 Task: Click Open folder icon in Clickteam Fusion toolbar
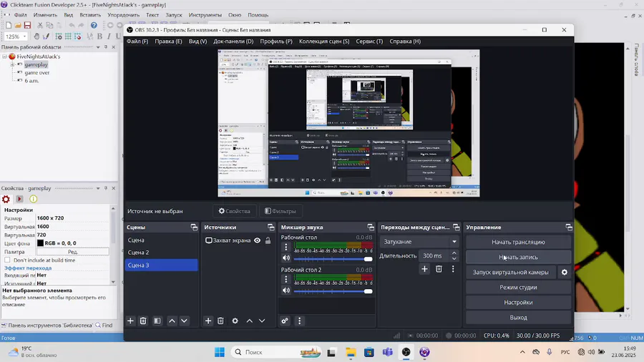coord(18,26)
